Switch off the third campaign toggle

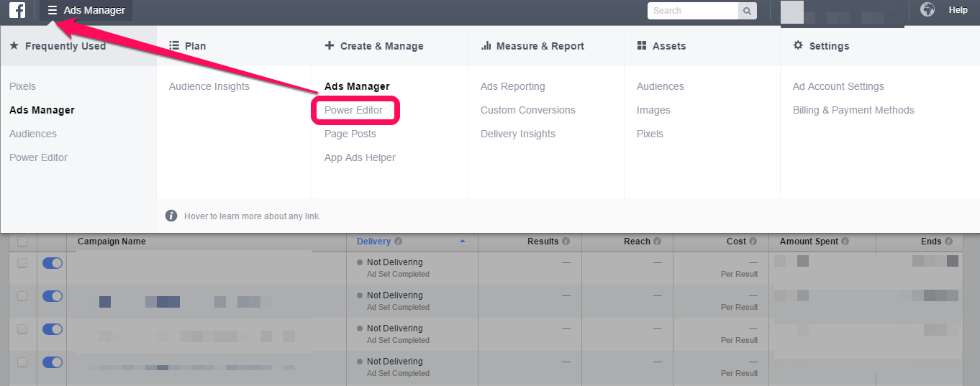[53, 329]
